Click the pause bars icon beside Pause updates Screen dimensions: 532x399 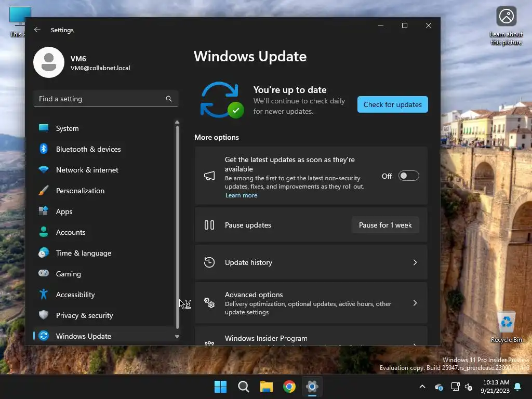click(x=209, y=225)
